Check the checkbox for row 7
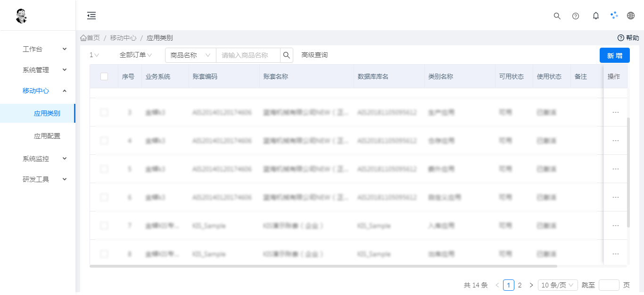The width and height of the screenshot is (644, 295). coord(104,226)
